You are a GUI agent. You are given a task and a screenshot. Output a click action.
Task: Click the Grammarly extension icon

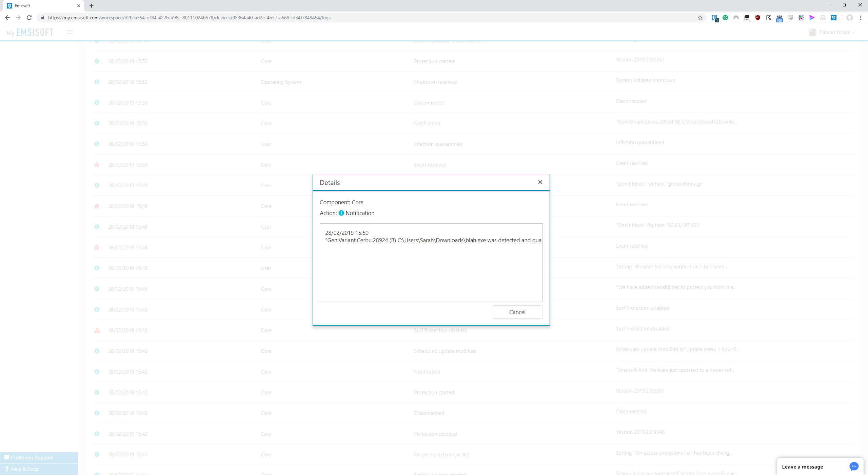point(725,18)
